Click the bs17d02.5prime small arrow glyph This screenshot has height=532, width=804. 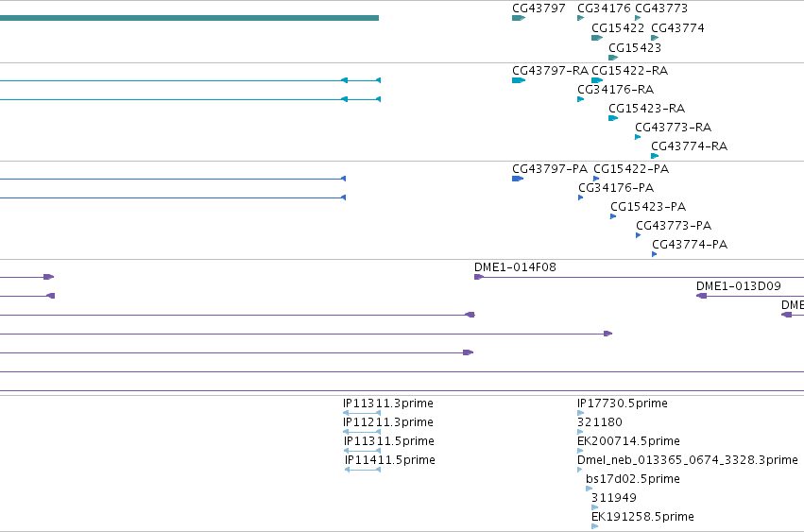pos(589,489)
